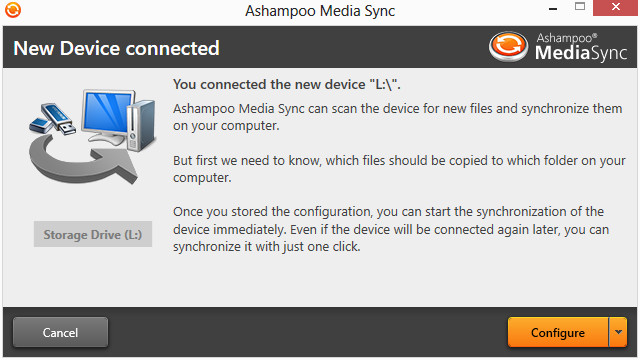Close the Ashampoo Media Sync window
The image size is (640, 360).
(616, 8)
